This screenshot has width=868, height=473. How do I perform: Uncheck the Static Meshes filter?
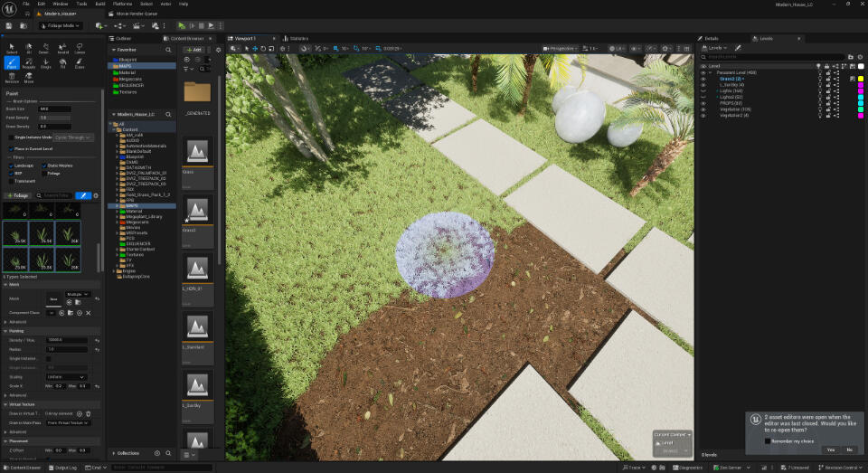(x=44, y=166)
